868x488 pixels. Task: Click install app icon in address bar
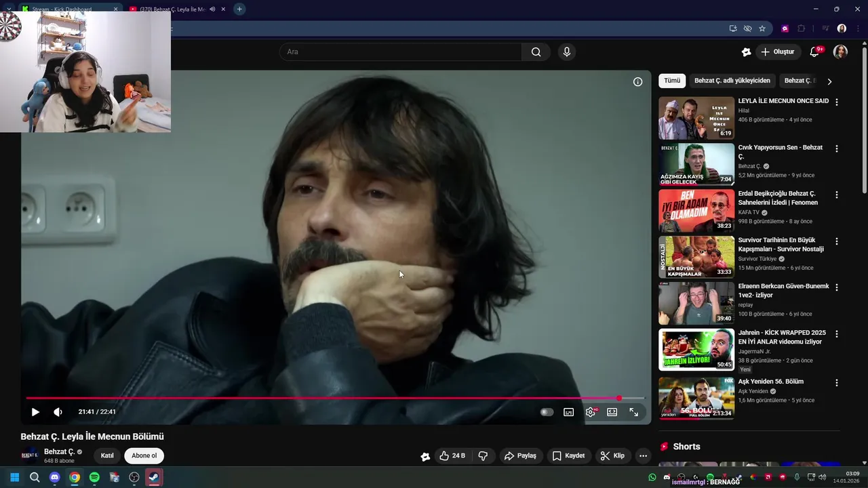(x=733, y=28)
